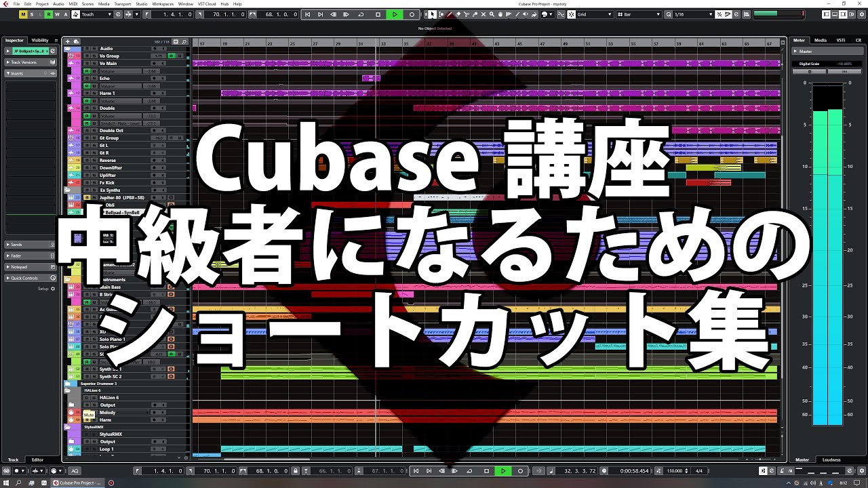Image resolution: width=868 pixels, height=488 pixels.
Task: Open the Project menu
Action: click(x=42, y=4)
